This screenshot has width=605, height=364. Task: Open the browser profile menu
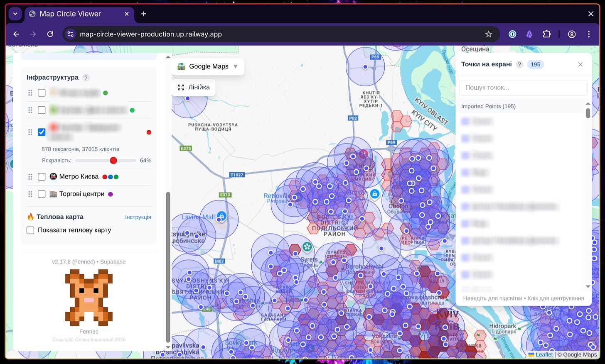(572, 34)
